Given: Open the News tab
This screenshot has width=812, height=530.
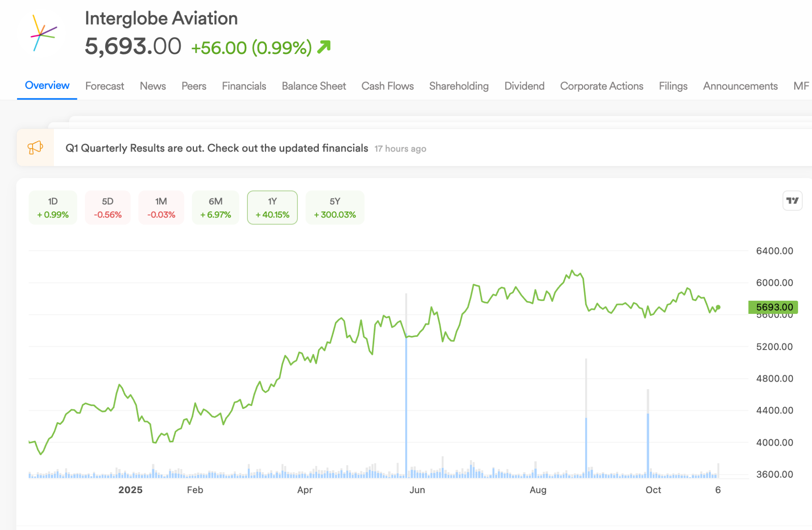Looking at the screenshot, I should pos(153,86).
